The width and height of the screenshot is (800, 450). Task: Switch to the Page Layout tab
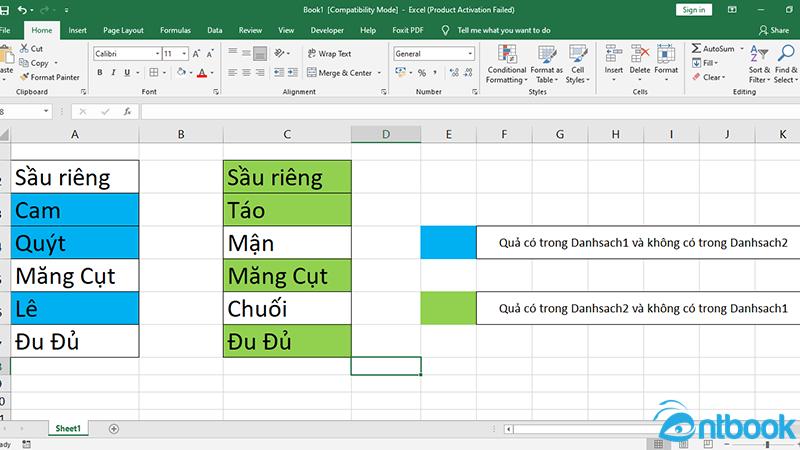[123, 30]
